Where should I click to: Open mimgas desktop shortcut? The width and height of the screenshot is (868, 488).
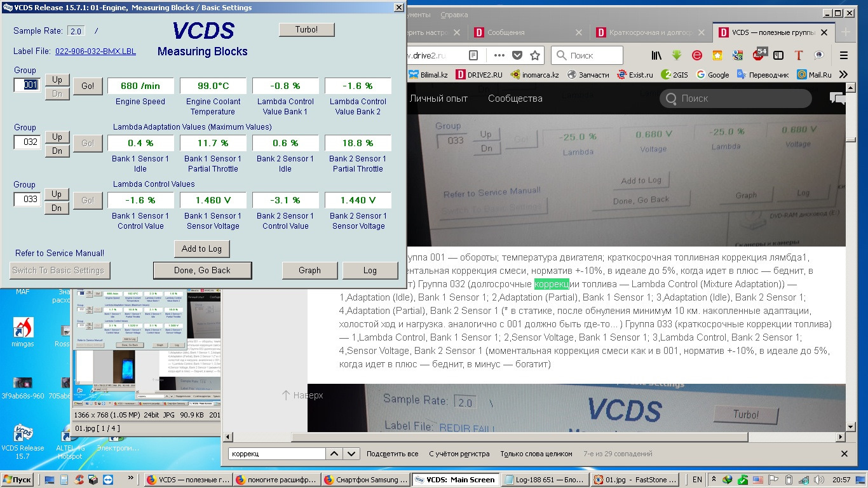click(24, 332)
